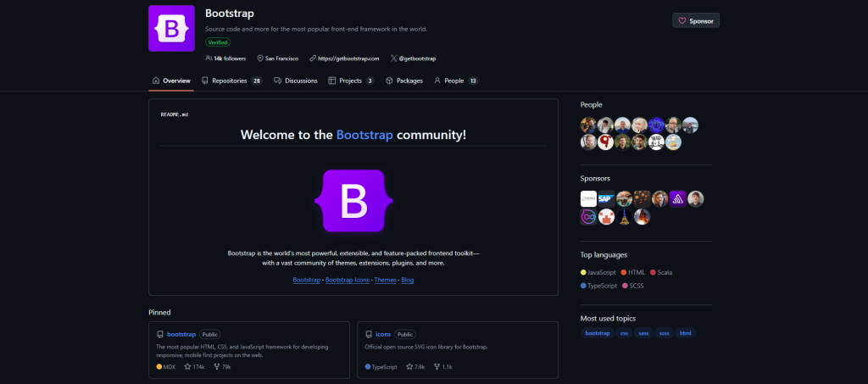Open the Discussions tab
Screen dimensions: 868x384
296,81
